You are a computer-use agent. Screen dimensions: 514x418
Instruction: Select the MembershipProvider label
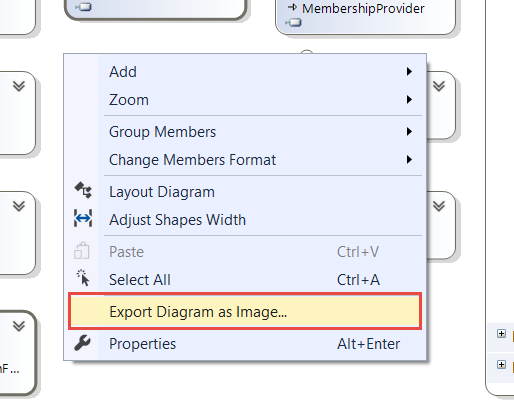pos(363,9)
